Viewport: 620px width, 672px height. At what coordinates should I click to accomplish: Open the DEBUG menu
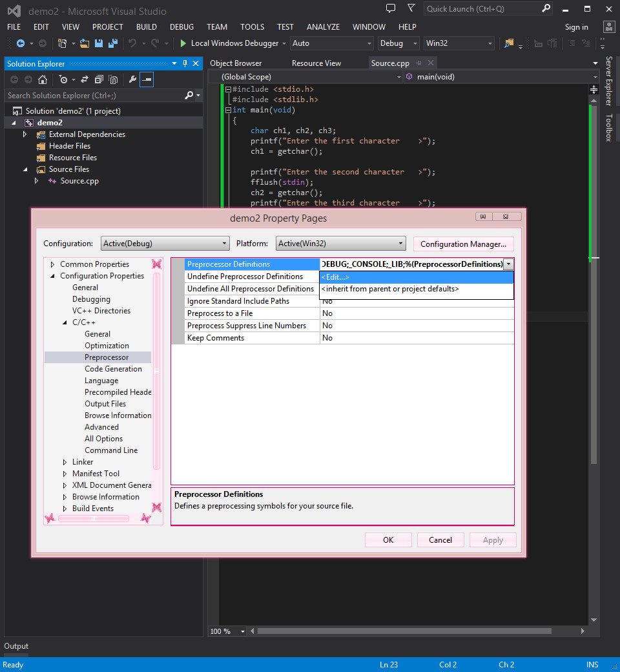pyautogui.click(x=181, y=26)
